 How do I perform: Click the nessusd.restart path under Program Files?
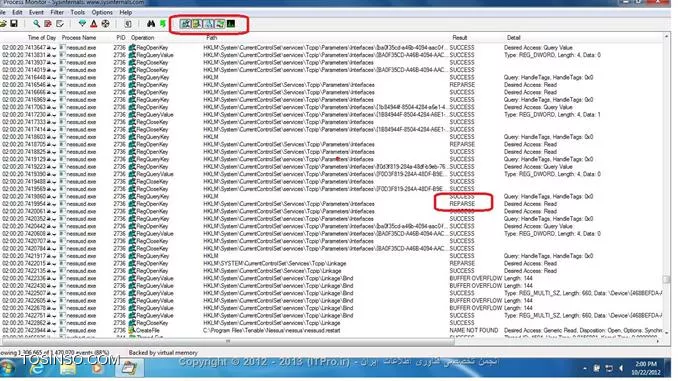click(272, 330)
